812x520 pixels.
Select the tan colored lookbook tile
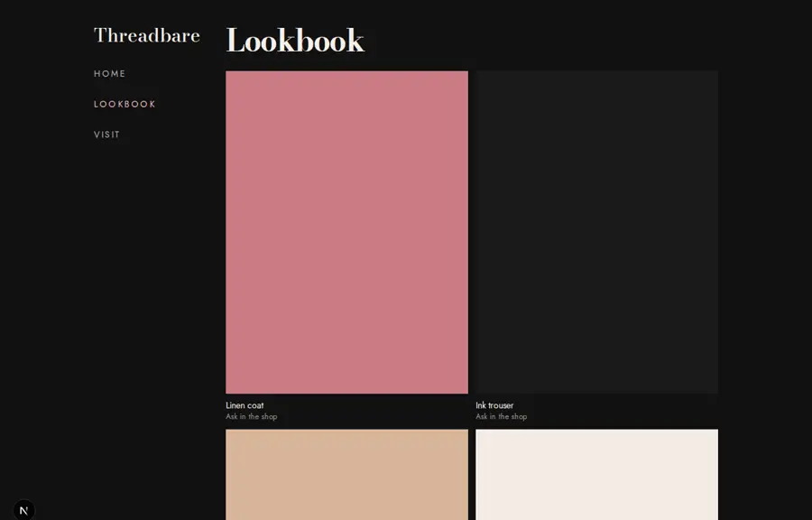coord(346,475)
